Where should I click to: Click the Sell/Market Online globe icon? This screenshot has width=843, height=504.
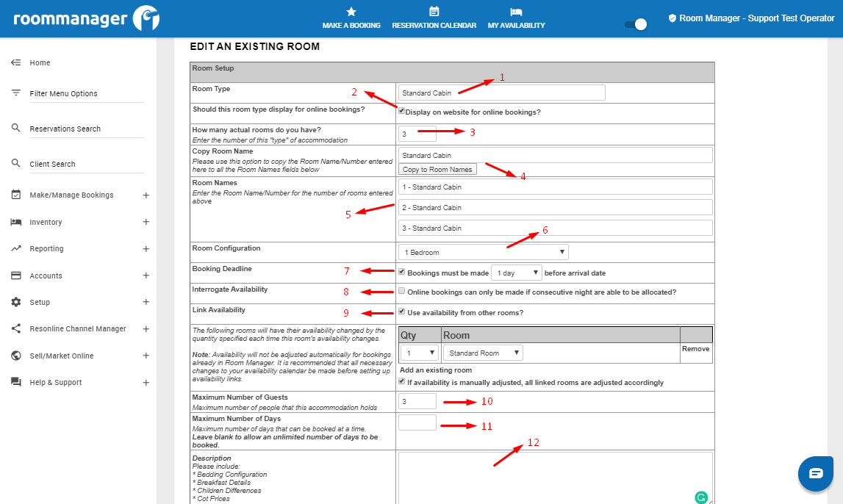point(16,355)
